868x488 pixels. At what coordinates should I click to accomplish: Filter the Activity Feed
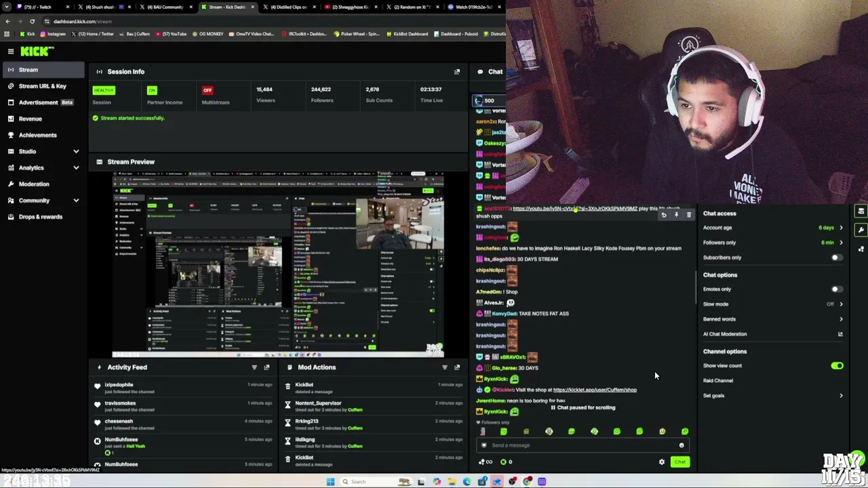[254, 367]
